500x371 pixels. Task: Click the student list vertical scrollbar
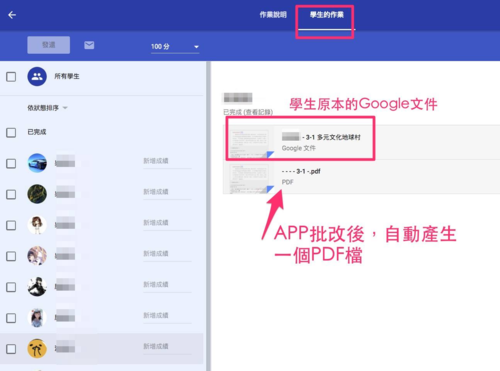click(x=208, y=216)
